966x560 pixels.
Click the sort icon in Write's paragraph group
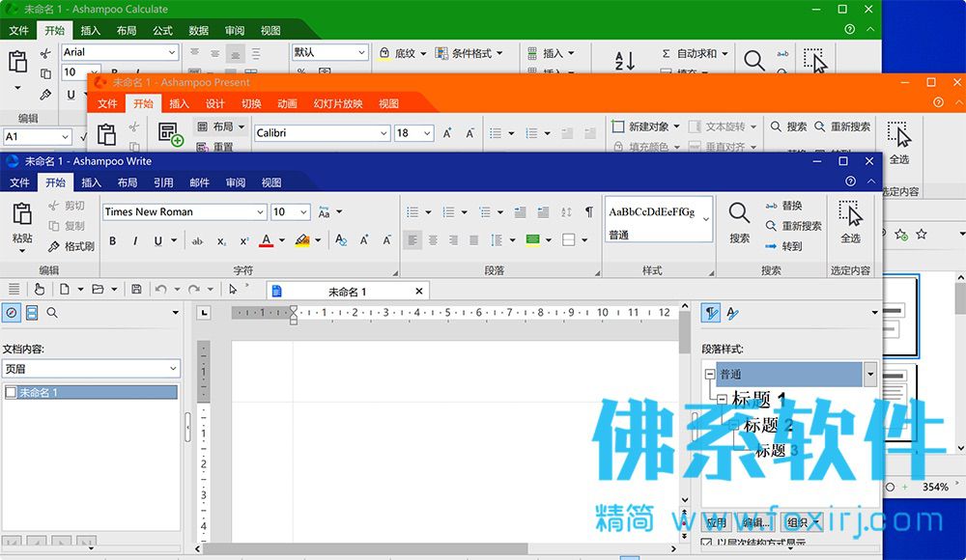pyautogui.click(x=566, y=211)
